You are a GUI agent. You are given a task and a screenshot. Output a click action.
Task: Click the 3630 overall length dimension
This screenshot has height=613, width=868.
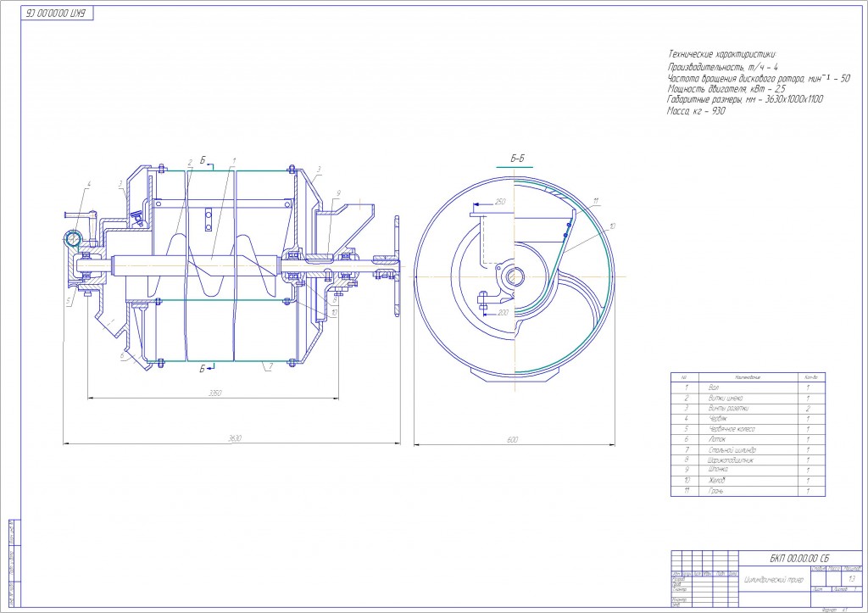click(x=235, y=438)
